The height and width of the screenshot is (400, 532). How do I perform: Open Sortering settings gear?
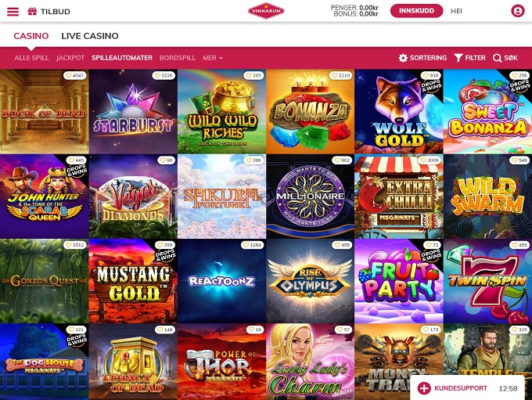pyautogui.click(x=403, y=58)
